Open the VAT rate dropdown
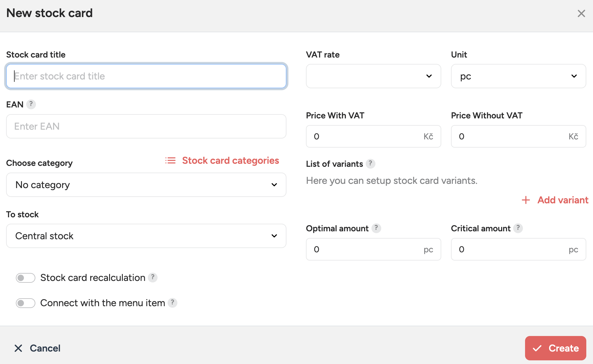Screen dimensions: 593x364 pyautogui.click(x=373, y=76)
